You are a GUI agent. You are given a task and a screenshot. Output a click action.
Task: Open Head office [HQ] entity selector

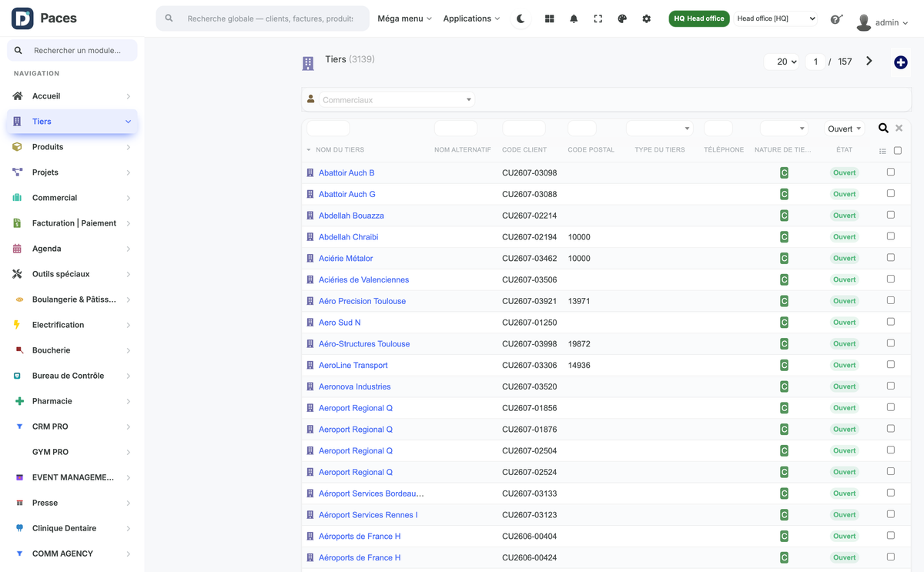click(775, 18)
